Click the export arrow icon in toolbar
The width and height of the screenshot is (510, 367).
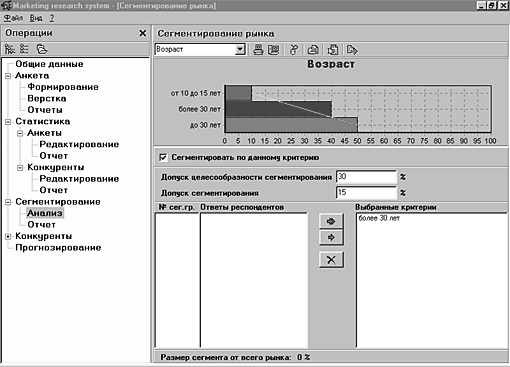tap(352, 50)
